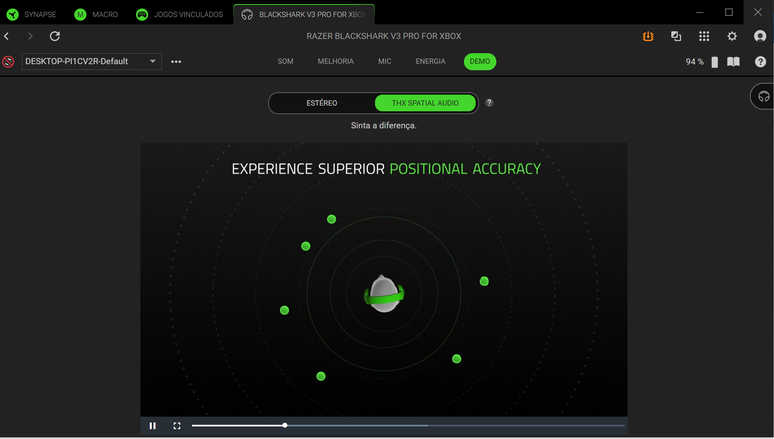Go to the MIC section

click(x=385, y=61)
